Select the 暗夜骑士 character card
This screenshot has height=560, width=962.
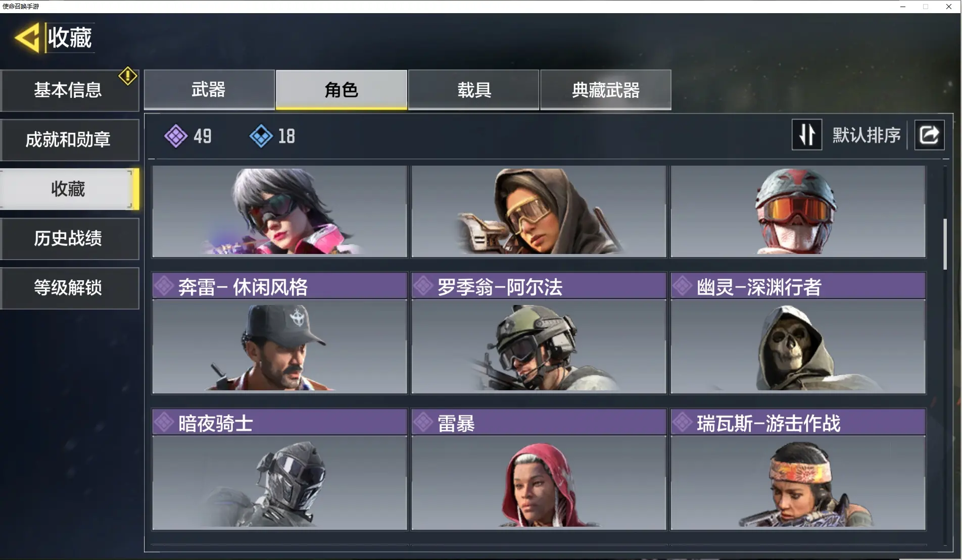tap(279, 470)
